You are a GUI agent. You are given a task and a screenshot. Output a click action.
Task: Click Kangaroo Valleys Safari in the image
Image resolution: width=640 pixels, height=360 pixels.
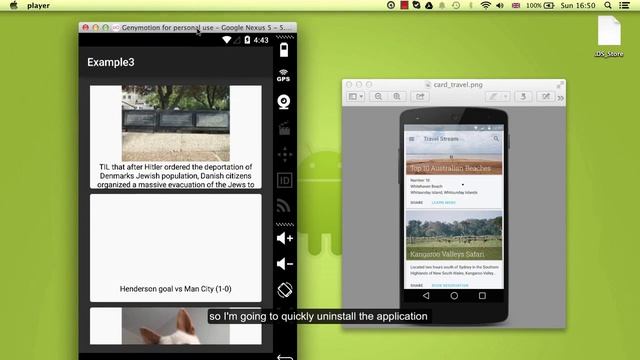point(447,254)
